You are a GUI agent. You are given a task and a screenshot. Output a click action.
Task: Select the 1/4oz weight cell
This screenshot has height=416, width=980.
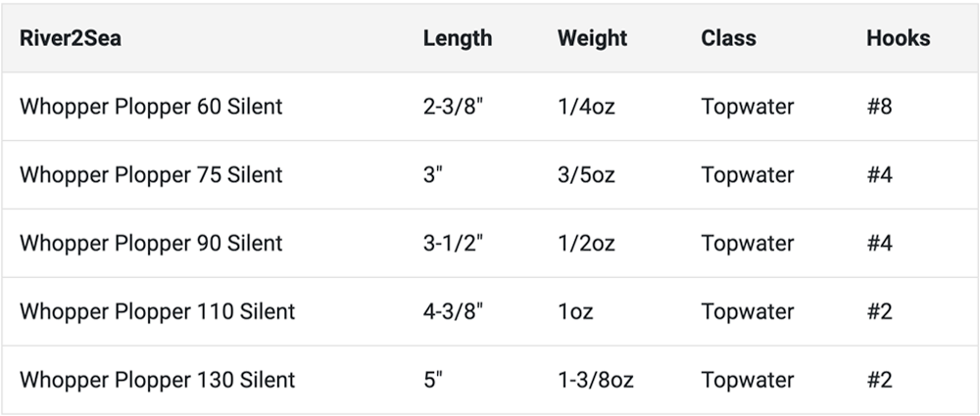(586, 106)
